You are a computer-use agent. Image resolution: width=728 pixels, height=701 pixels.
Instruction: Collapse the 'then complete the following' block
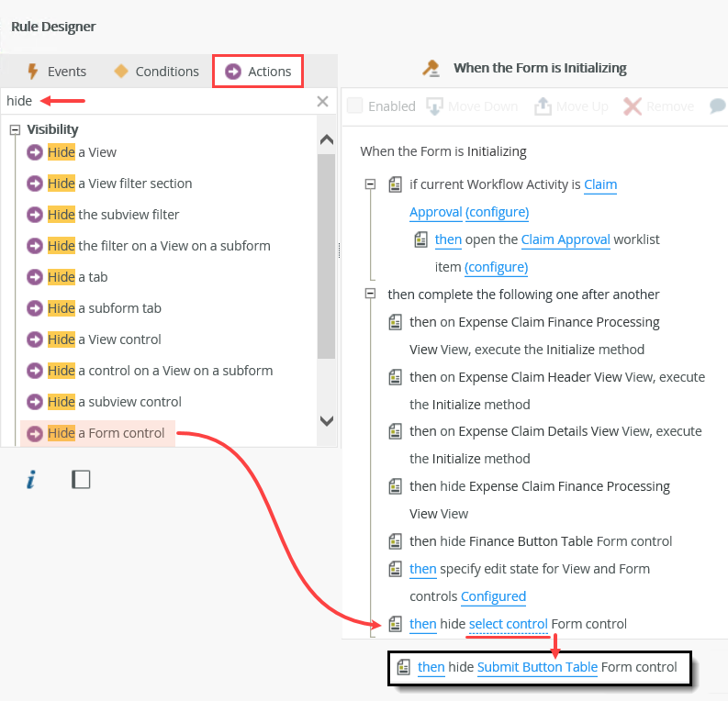[x=370, y=295]
